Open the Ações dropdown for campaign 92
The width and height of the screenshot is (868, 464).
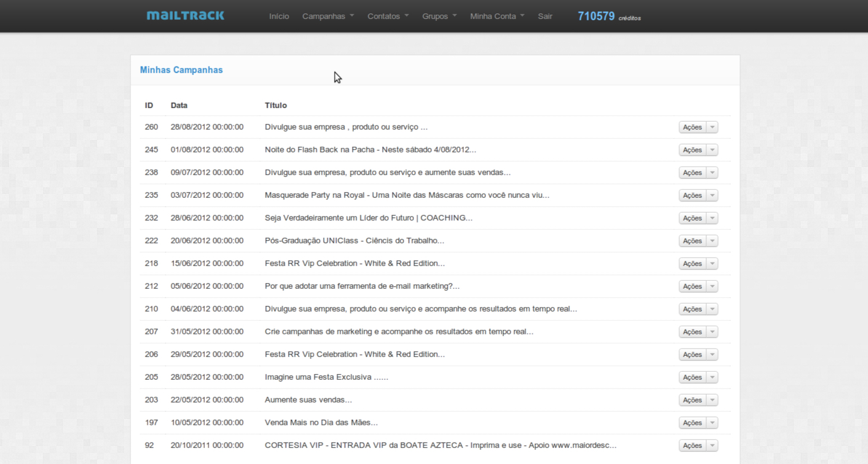click(x=712, y=445)
